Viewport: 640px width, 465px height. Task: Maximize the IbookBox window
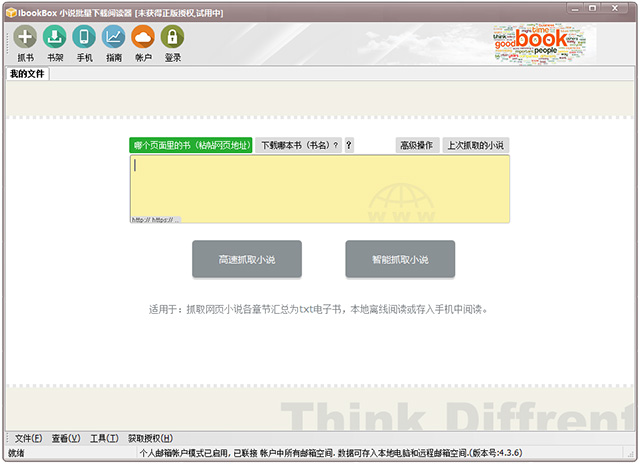pos(593,9)
